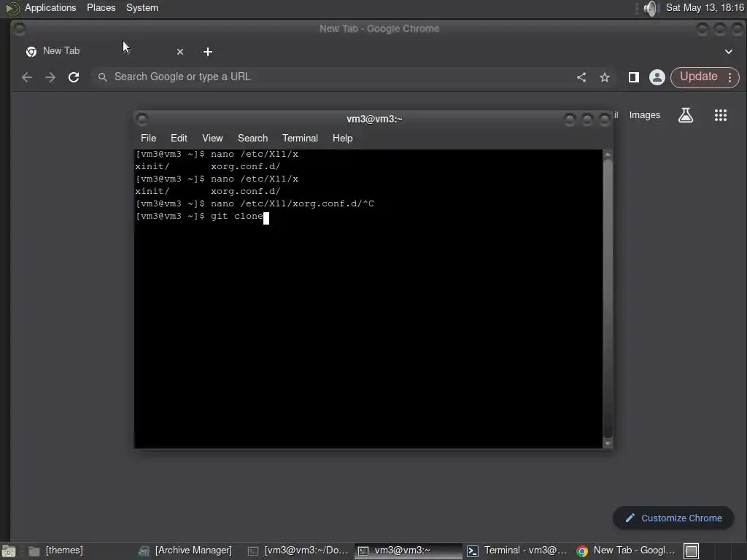Open a new tab with the plus button
The image size is (747, 560).
tap(208, 52)
